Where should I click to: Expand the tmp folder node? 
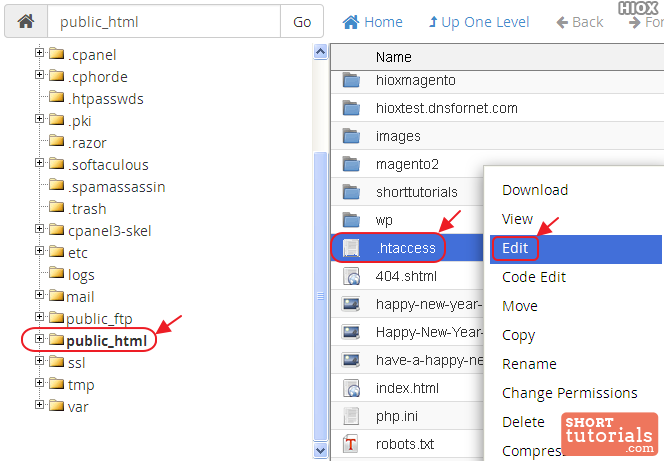(39, 383)
